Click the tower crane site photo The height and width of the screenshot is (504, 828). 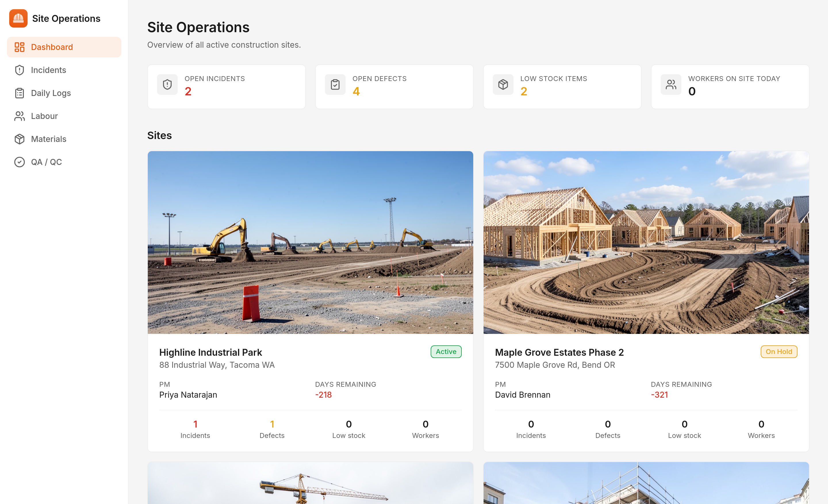pos(310,483)
